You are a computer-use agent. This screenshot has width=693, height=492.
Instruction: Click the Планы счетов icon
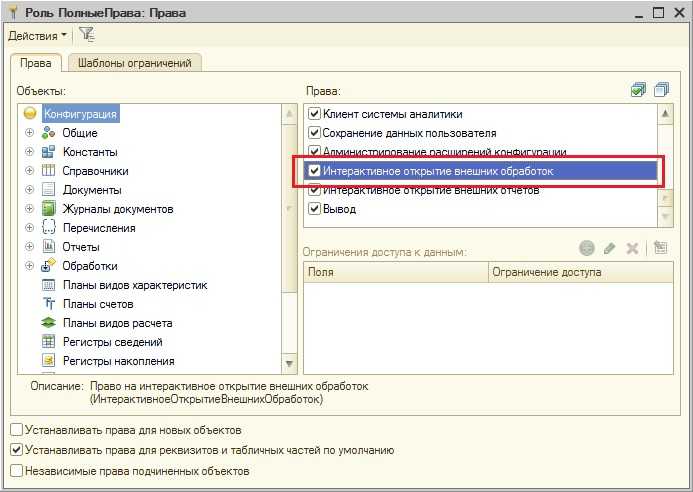click(49, 304)
